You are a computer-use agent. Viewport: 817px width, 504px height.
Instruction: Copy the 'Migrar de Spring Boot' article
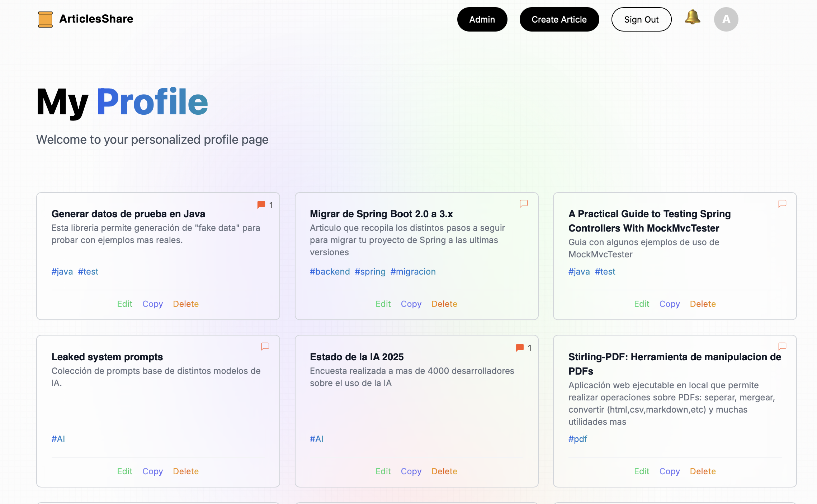[x=411, y=304]
